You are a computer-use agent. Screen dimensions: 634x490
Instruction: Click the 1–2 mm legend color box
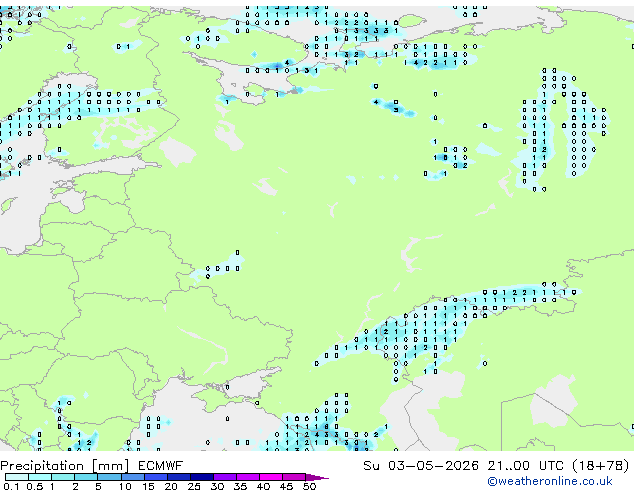[x=63, y=477]
